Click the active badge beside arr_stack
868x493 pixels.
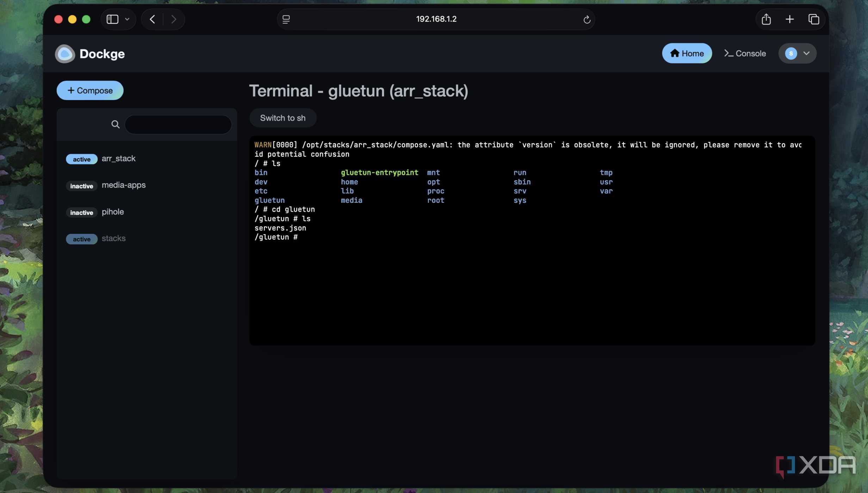click(x=82, y=159)
